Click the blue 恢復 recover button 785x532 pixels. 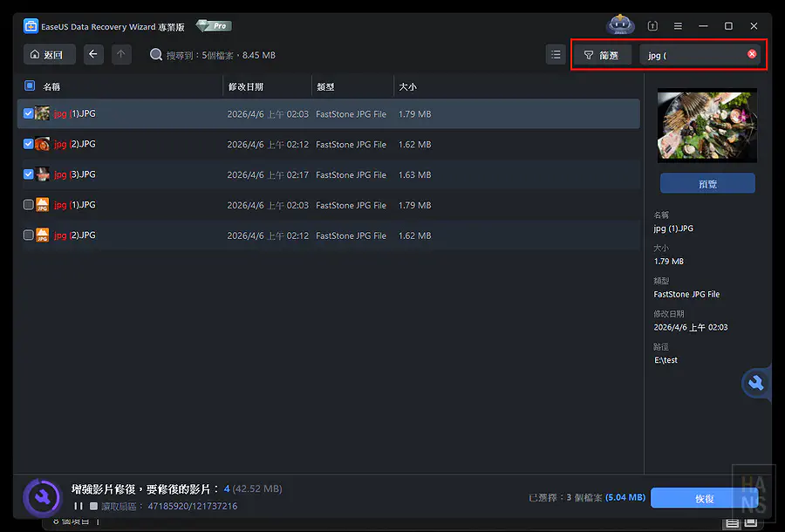(x=704, y=498)
